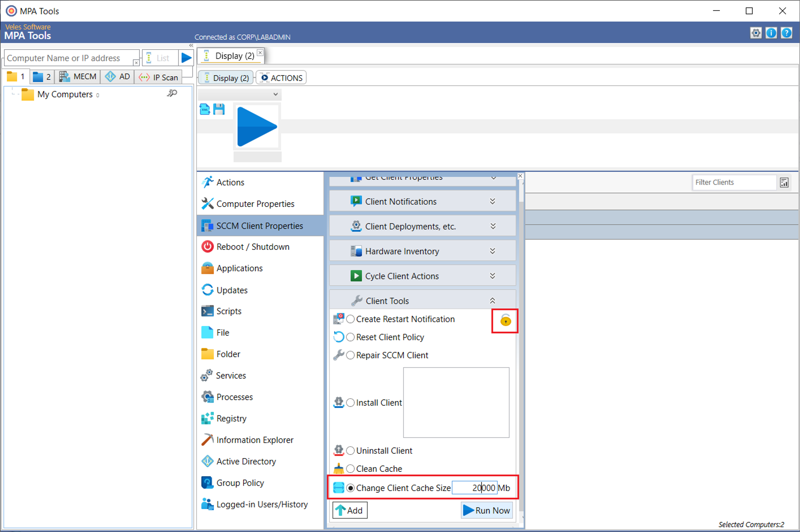Click Run Now button
The image size is (800, 532).
tap(487, 510)
